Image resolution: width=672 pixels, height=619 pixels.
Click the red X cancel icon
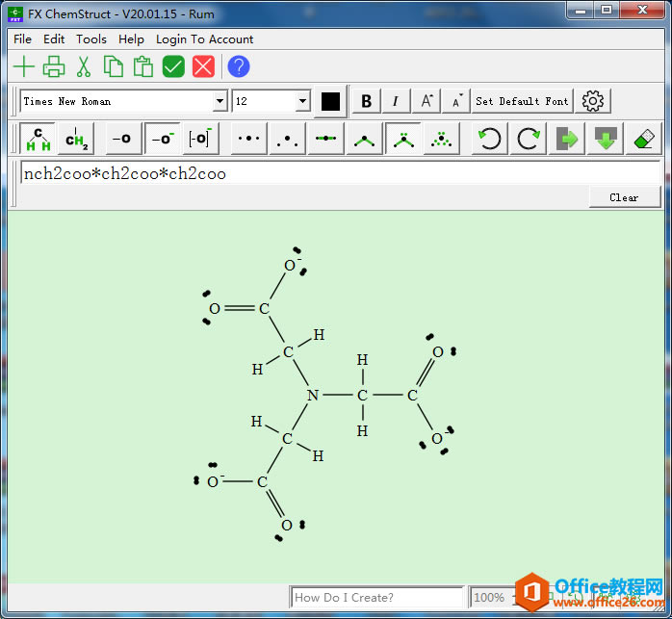click(203, 66)
